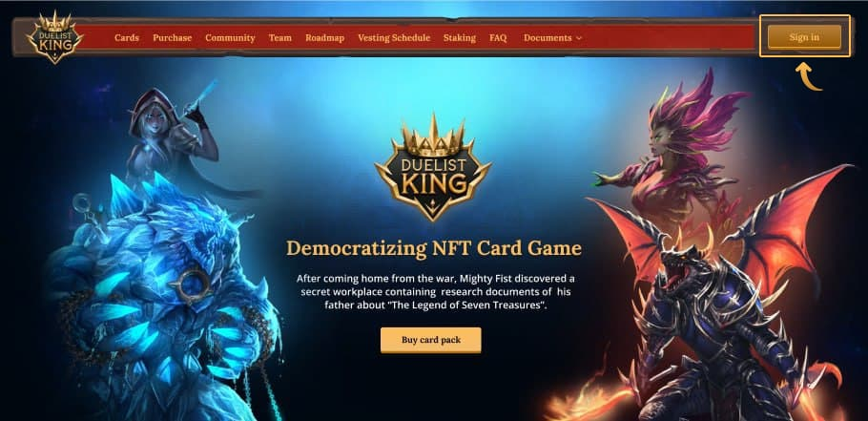
Task: Go to the Purchase section
Action: (x=172, y=37)
